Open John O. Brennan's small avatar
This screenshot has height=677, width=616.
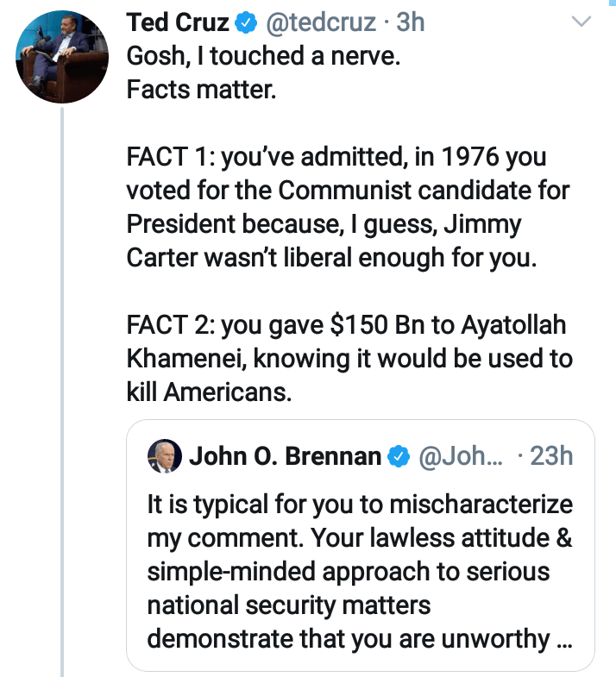pyautogui.click(x=164, y=455)
